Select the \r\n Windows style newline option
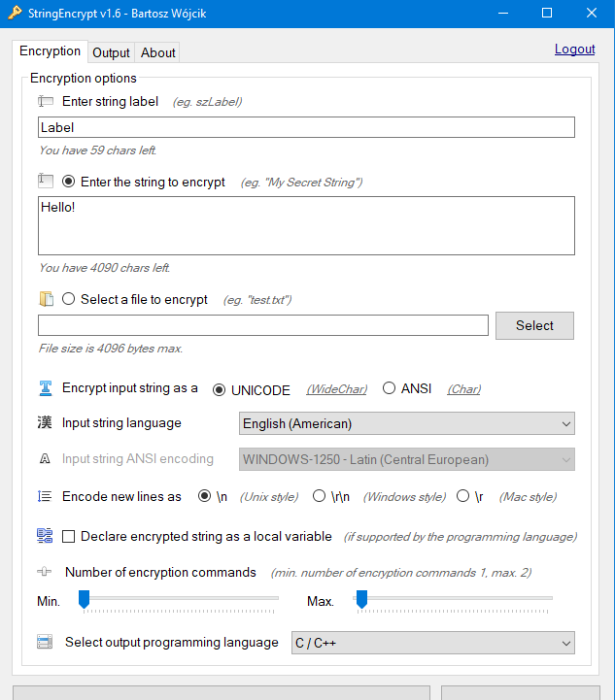615x700 pixels. (x=319, y=496)
